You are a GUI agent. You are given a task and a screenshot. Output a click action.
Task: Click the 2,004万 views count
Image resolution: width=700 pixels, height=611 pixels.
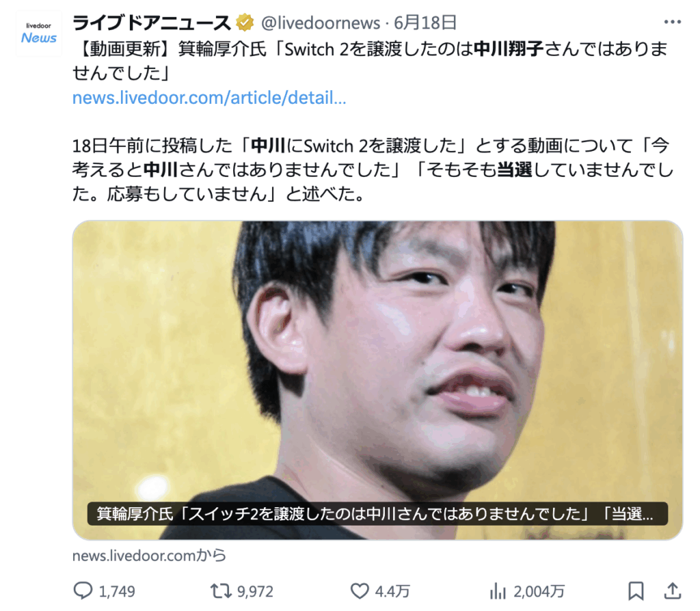[x=539, y=592]
